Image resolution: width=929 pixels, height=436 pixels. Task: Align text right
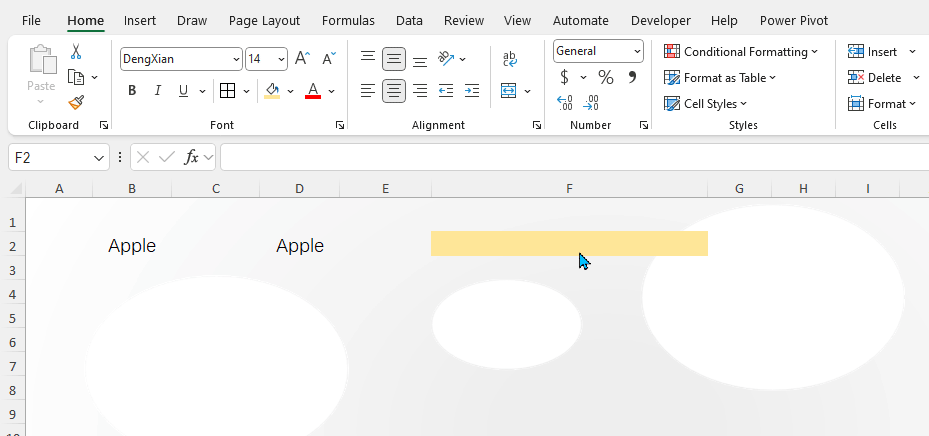pyautogui.click(x=420, y=91)
